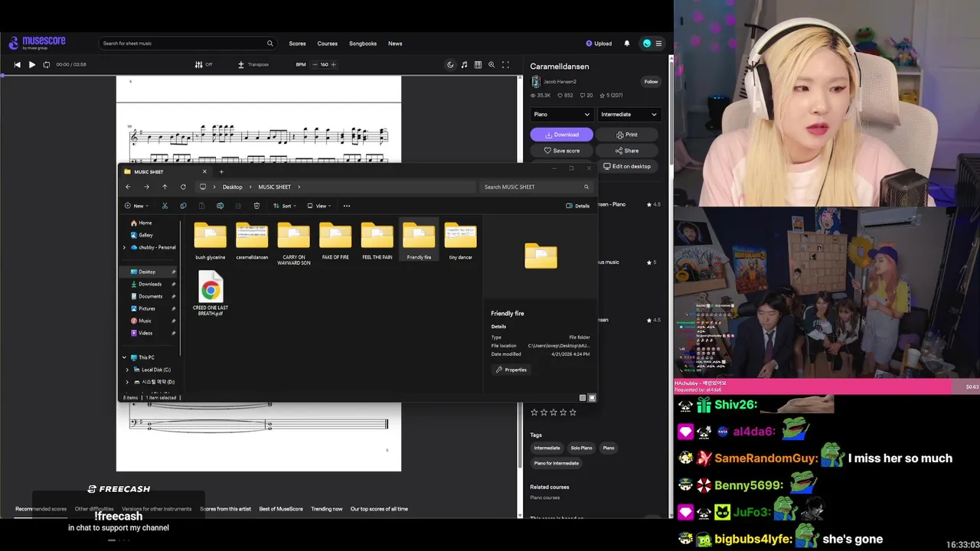Viewport: 980px width, 551px height.
Task: Click Edit on desktop
Action: (x=627, y=166)
